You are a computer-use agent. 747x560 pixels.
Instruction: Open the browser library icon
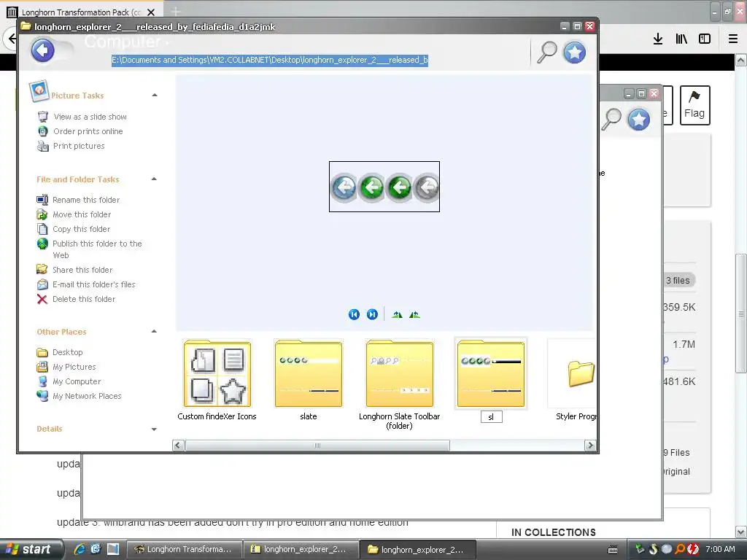(x=682, y=39)
